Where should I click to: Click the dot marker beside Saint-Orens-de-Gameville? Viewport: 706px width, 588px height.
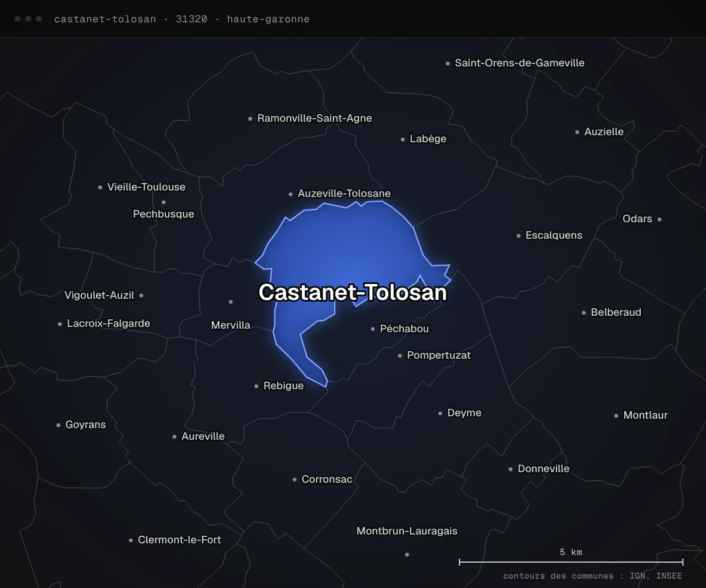[448, 63]
